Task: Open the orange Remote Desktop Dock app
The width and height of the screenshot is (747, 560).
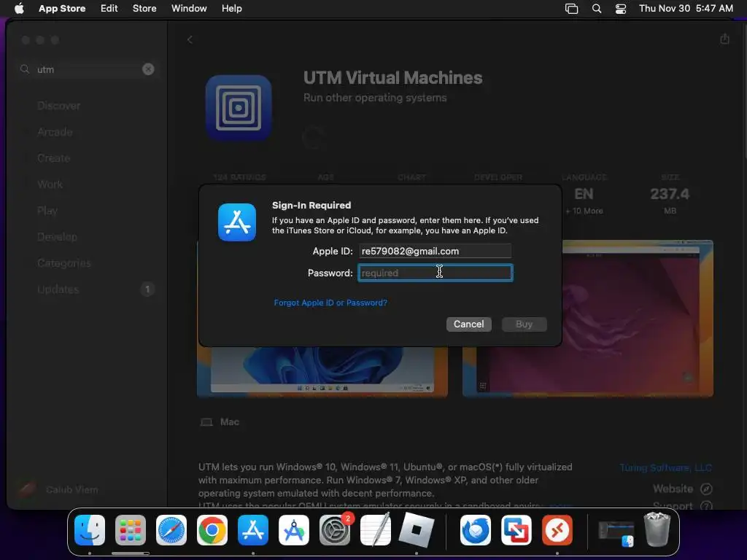Action: tap(557, 530)
